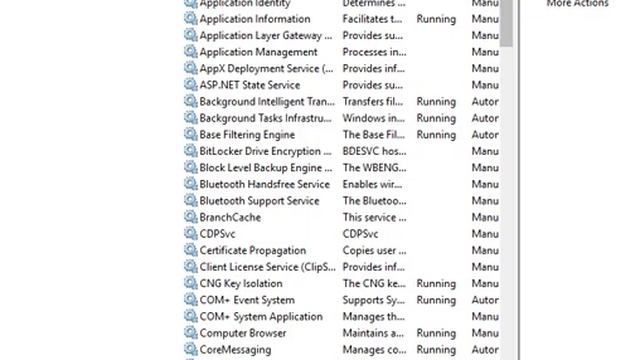Click Running status of Computer Browser
Image resolution: width=640 pixels, height=360 pixels.
click(436, 333)
